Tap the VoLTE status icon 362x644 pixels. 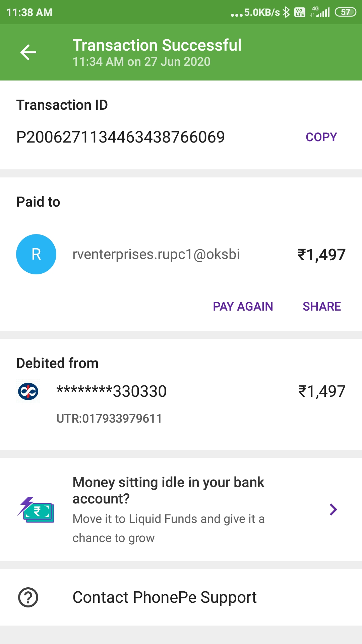coord(300,12)
